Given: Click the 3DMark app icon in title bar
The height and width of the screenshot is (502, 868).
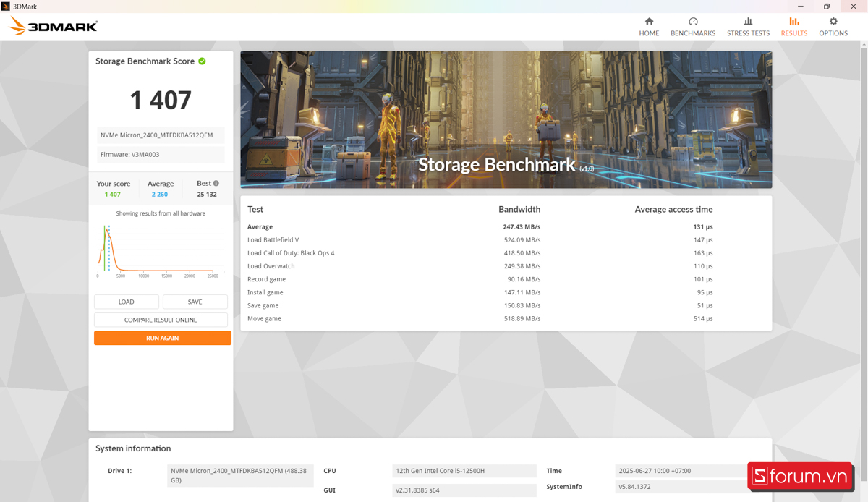Looking at the screenshot, I should pos(7,7).
